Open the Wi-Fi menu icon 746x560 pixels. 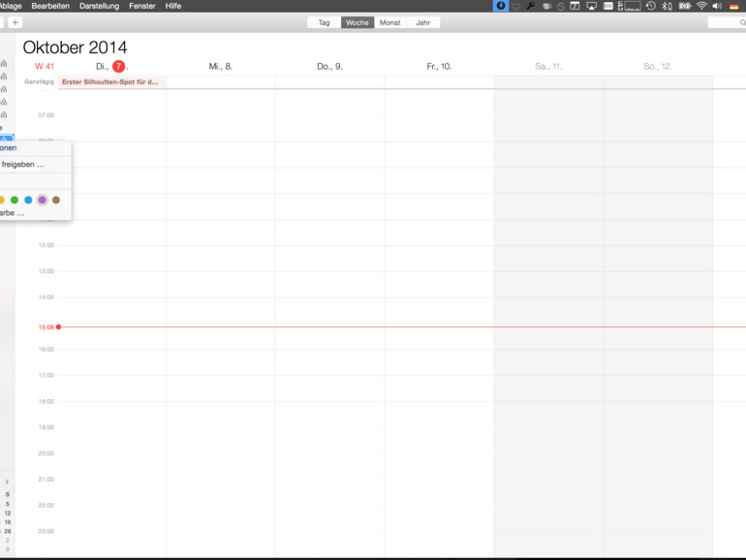(701, 6)
